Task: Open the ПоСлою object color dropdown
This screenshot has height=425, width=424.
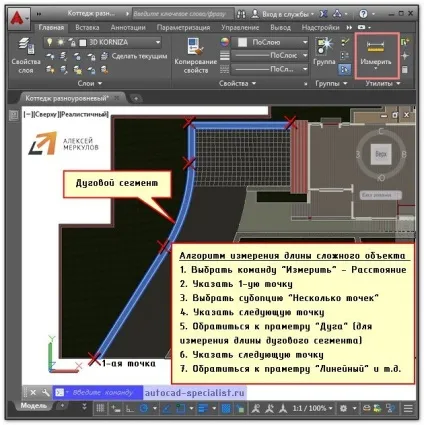Action: [x=305, y=42]
